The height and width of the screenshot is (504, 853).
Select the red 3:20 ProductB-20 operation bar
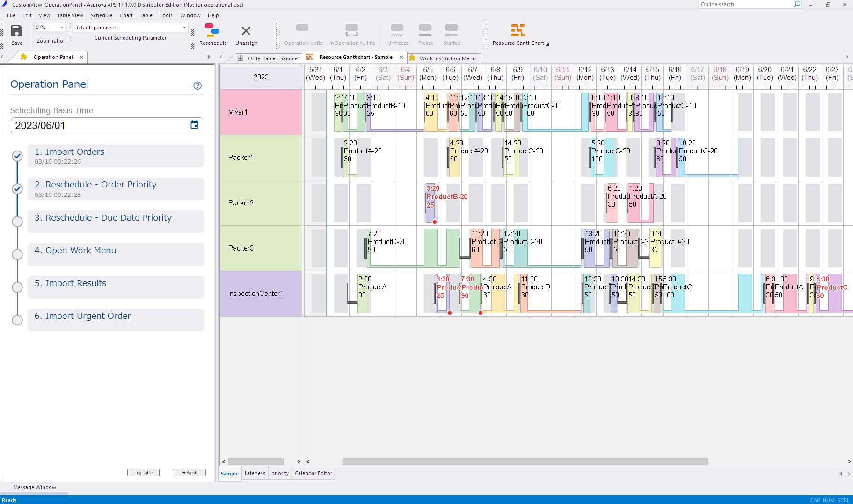click(x=430, y=203)
